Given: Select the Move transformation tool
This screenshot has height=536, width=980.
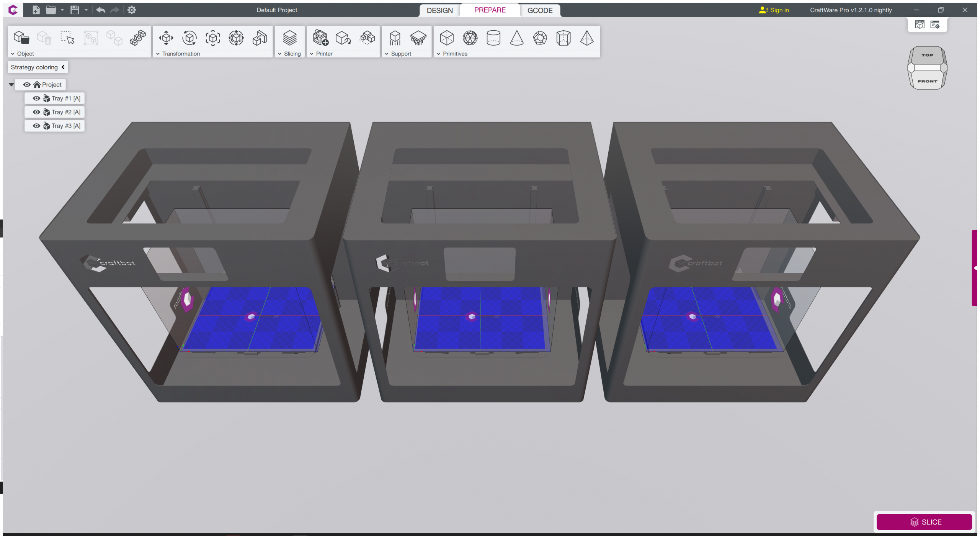Looking at the screenshot, I should pyautogui.click(x=166, y=38).
